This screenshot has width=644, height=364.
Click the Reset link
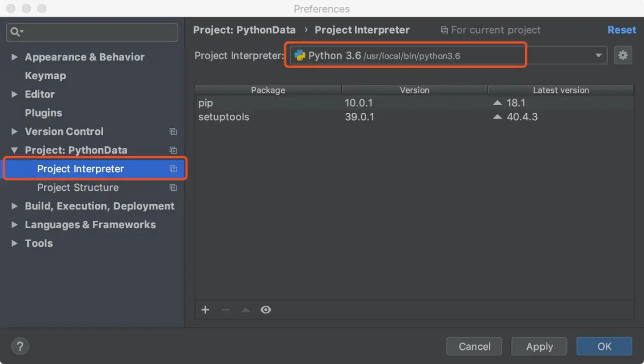click(x=622, y=30)
